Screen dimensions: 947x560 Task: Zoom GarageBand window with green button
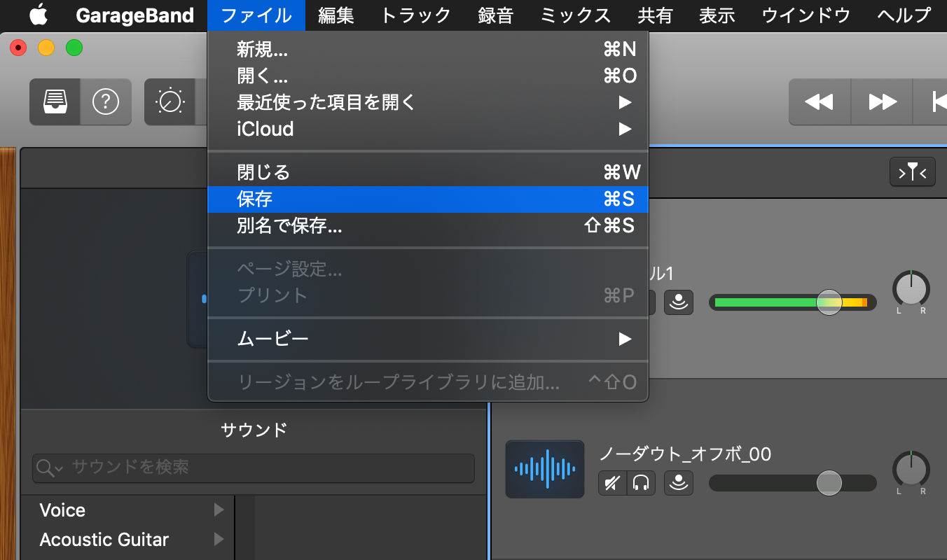coord(74,48)
